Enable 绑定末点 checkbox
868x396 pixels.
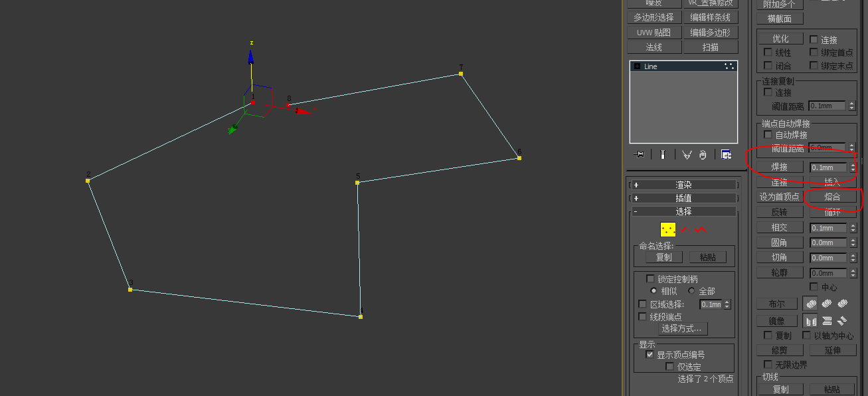tap(814, 65)
